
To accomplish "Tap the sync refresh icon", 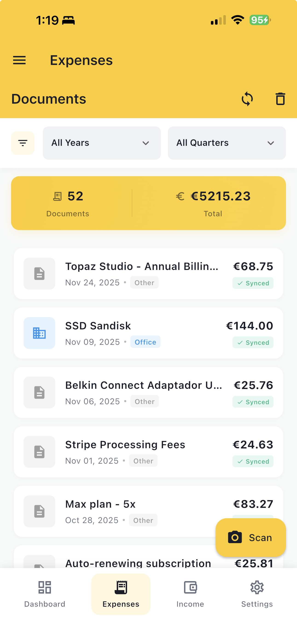I will pos(247,99).
